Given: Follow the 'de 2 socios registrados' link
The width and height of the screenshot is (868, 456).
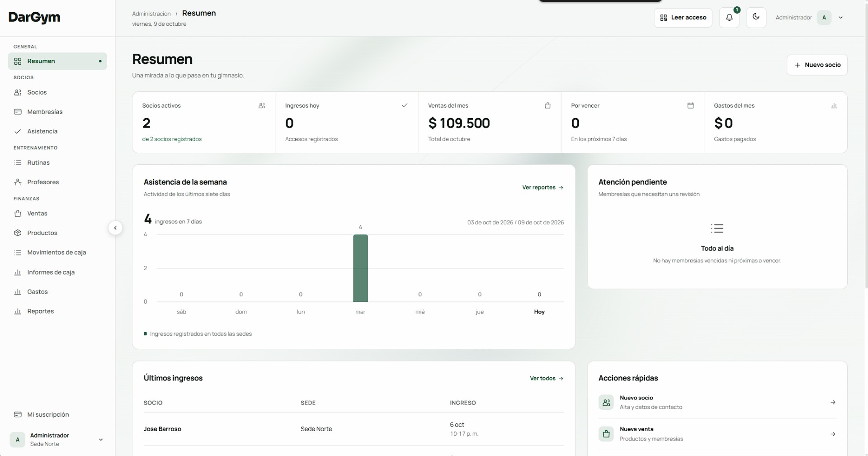Looking at the screenshot, I should [x=172, y=139].
